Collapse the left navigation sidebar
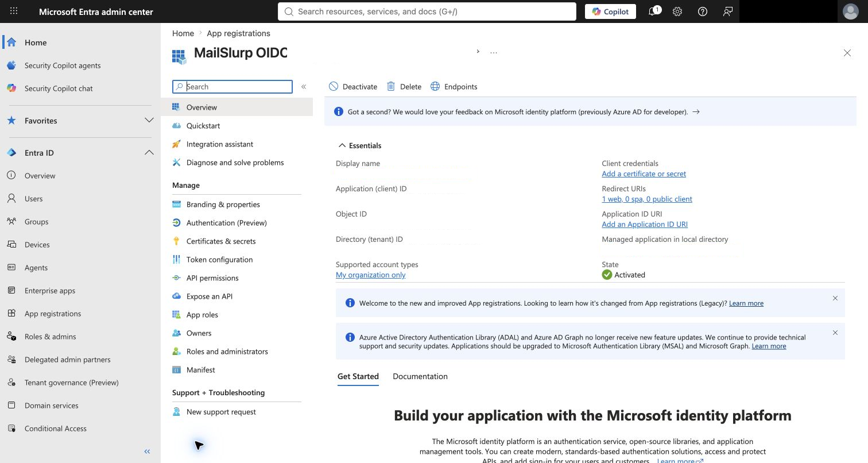Screen dimensions: 868x463 click(147, 452)
